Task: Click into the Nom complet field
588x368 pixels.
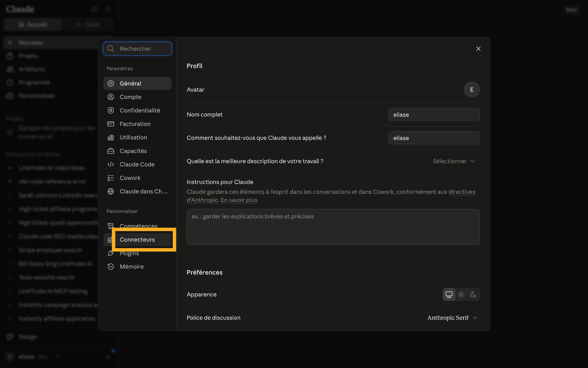Action: 434,114
